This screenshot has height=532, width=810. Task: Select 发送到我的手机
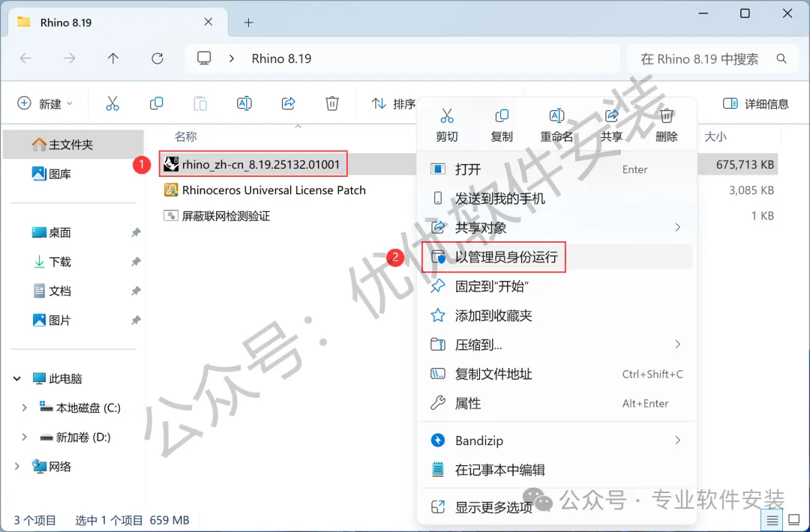point(556,199)
